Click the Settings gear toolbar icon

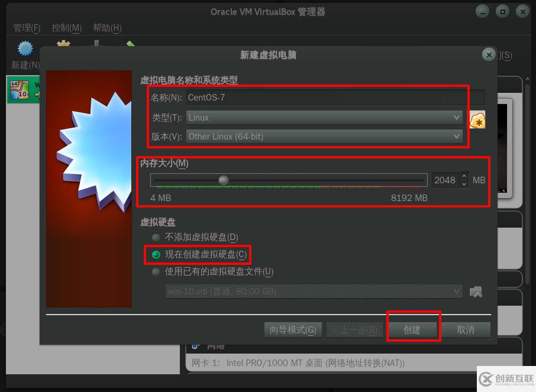(x=63, y=43)
